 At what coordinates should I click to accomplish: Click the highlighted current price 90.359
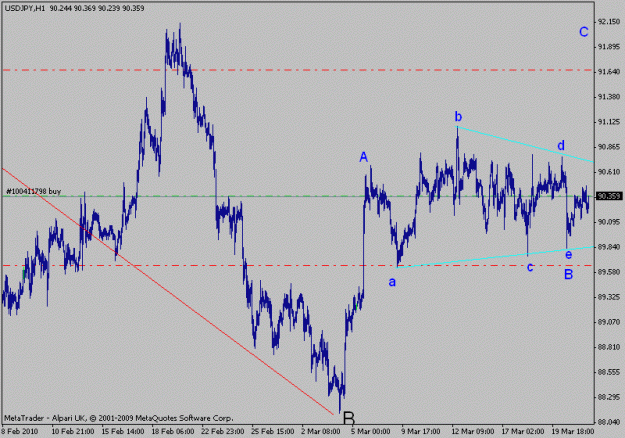pos(608,196)
